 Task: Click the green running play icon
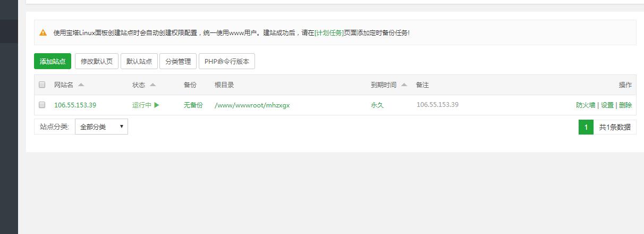pyautogui.click(x=157, y=105)
